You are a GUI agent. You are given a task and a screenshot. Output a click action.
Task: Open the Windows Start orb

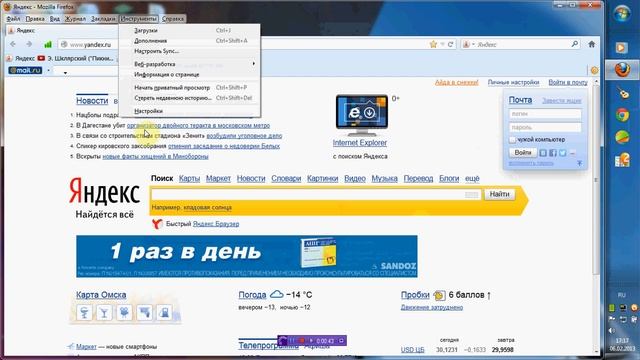pos(622,14)
